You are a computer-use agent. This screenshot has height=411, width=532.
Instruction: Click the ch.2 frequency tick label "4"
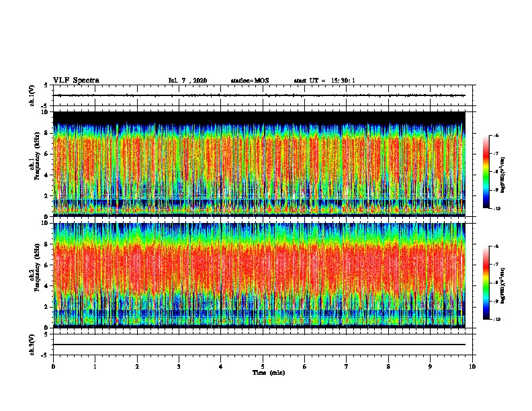point(46,286)
